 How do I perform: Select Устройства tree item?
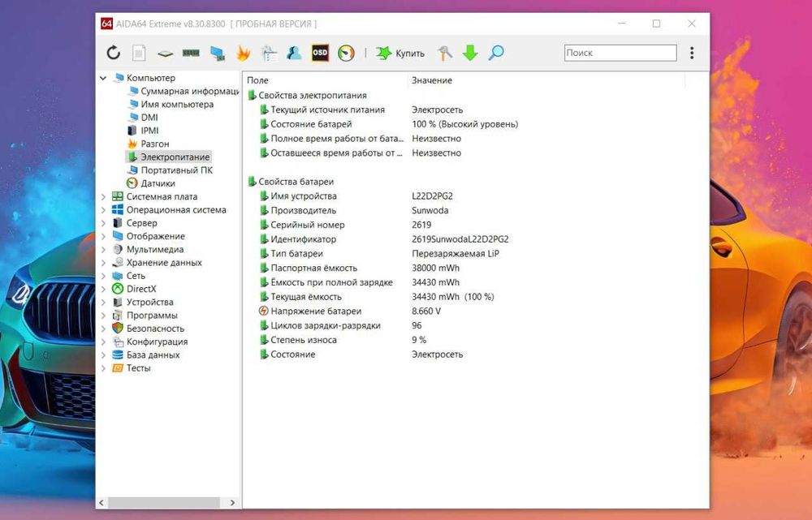(x=143, y=302)
